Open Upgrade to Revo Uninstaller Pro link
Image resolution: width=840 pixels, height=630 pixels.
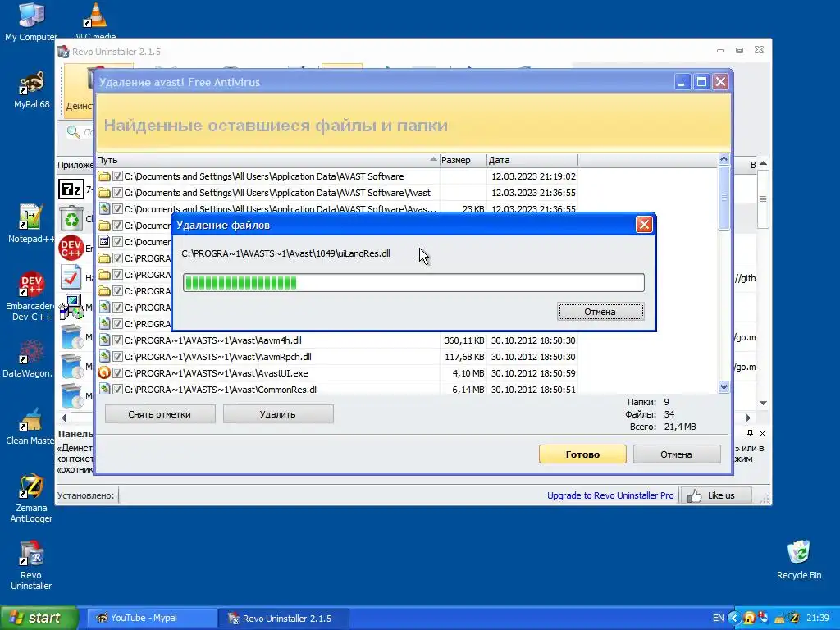click(x=610, y=495)
